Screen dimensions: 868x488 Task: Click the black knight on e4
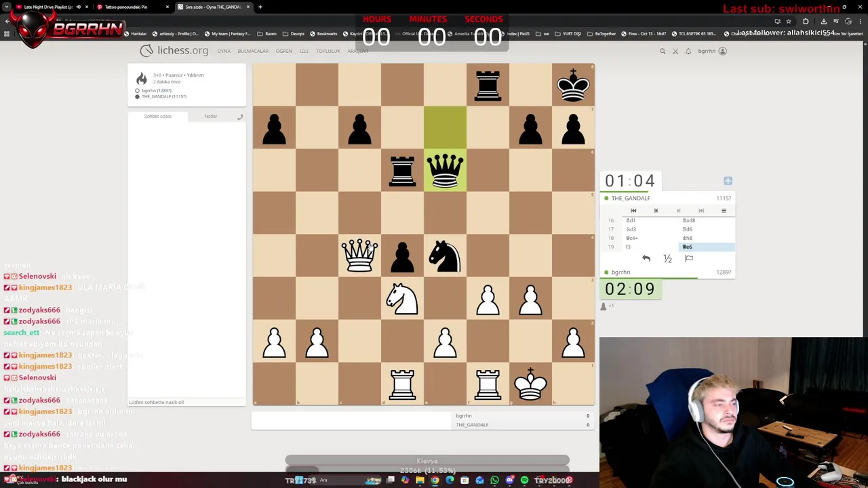tap(445, 256)
